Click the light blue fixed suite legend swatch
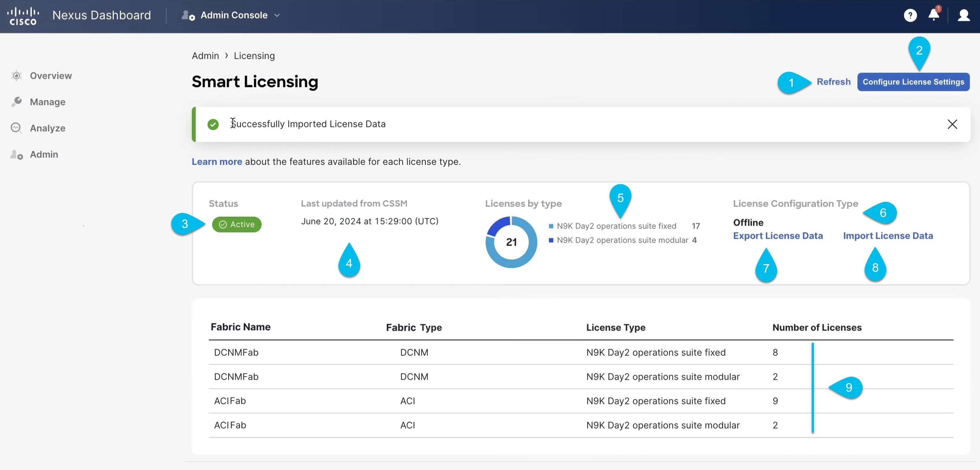The width and height of the screenshot is (980, 470). 551,226
